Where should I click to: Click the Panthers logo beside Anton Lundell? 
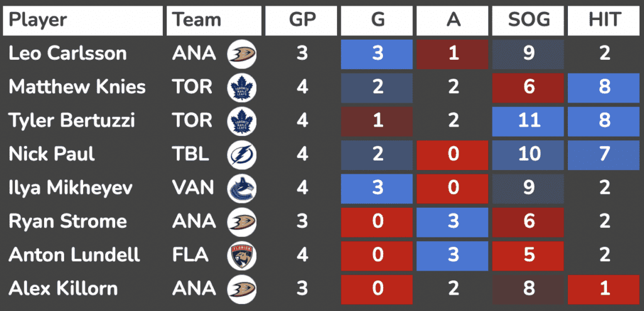point(239,256)
